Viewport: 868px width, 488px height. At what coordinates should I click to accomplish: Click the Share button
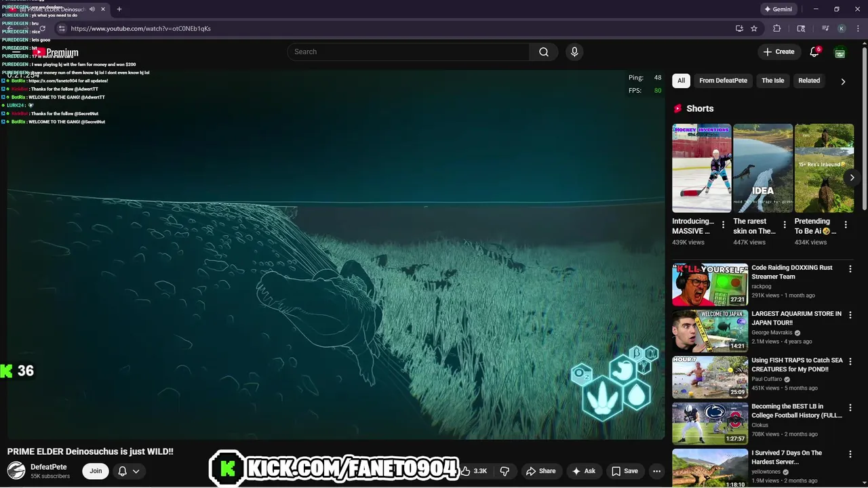(540, 471)
